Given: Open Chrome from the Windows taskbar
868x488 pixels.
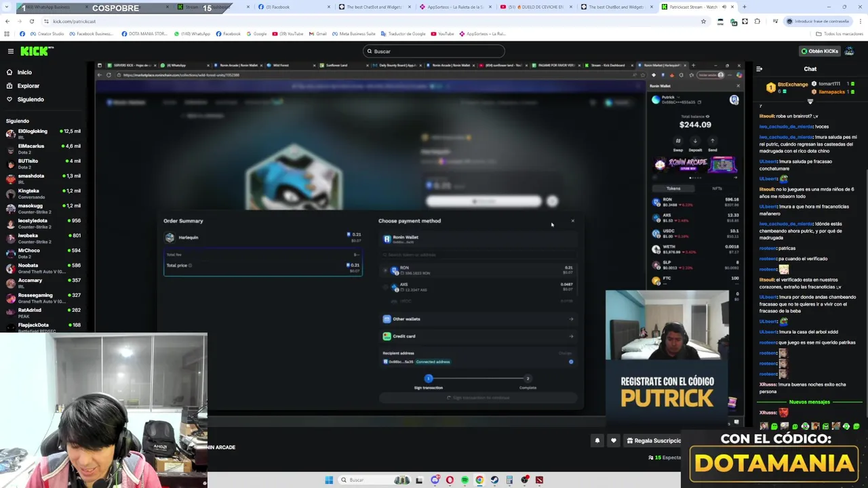Looking at the screenshot, I should pos(479,480).
